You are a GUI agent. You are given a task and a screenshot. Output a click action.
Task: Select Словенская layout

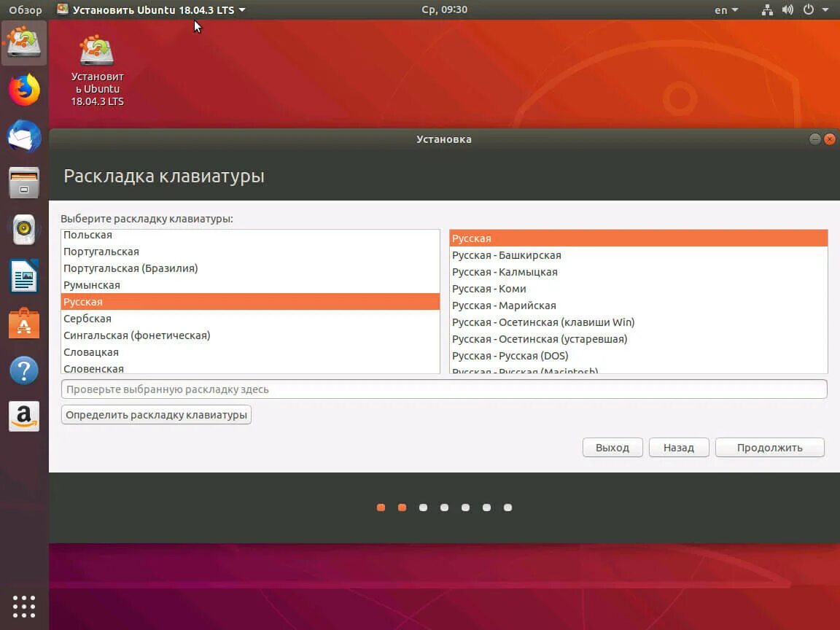pyautogui.click(x=250, y=367)
